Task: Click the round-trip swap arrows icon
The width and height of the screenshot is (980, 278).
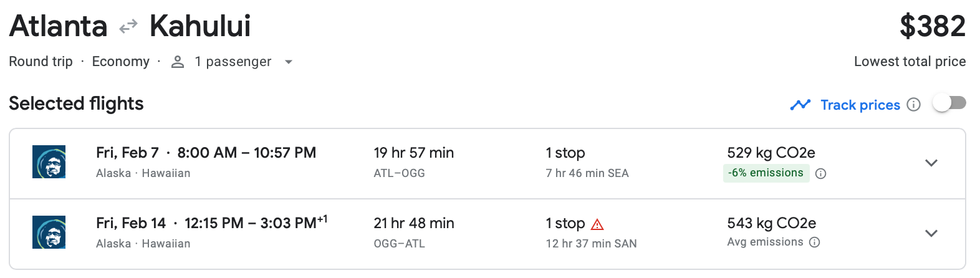Action: point(128,27)
